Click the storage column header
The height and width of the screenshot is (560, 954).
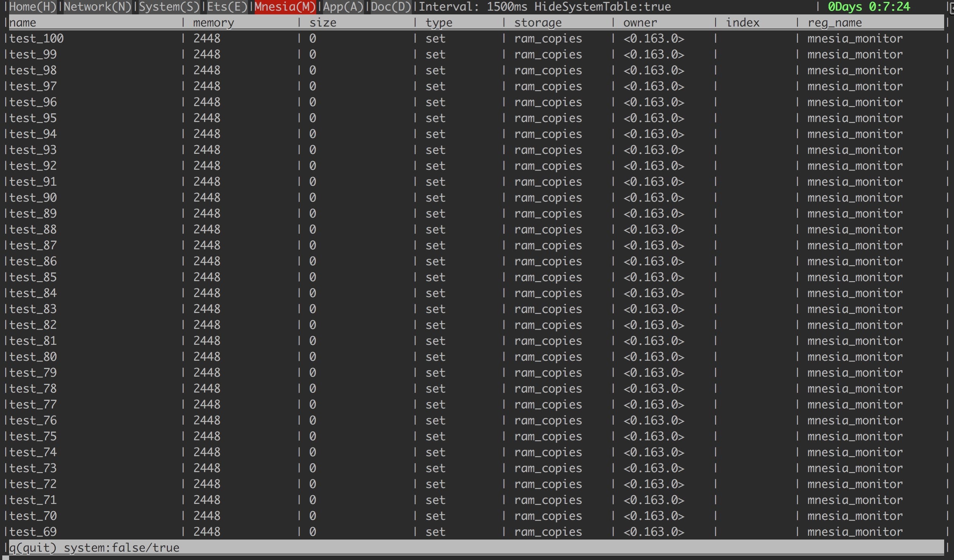pos(537,23)
